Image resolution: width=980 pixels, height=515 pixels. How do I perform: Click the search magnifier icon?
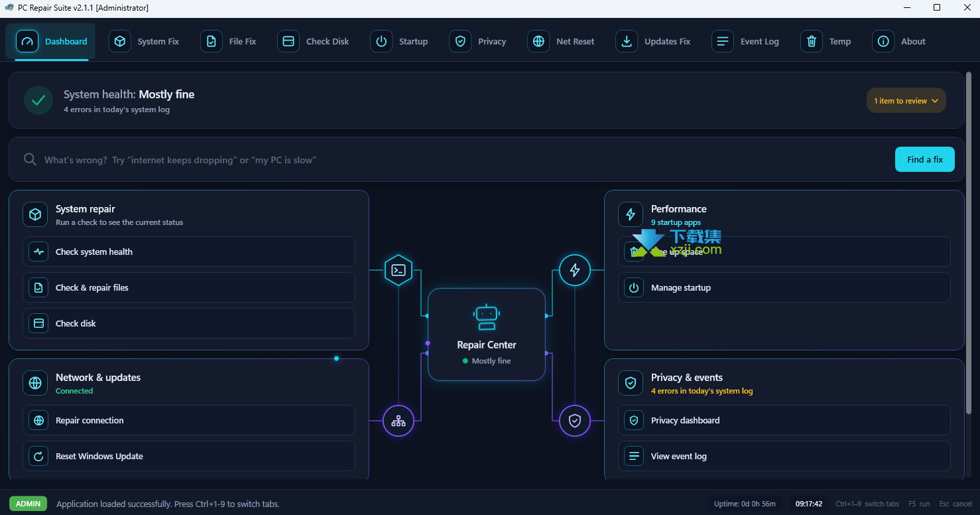pyautogui.click(x=30, y=159)
